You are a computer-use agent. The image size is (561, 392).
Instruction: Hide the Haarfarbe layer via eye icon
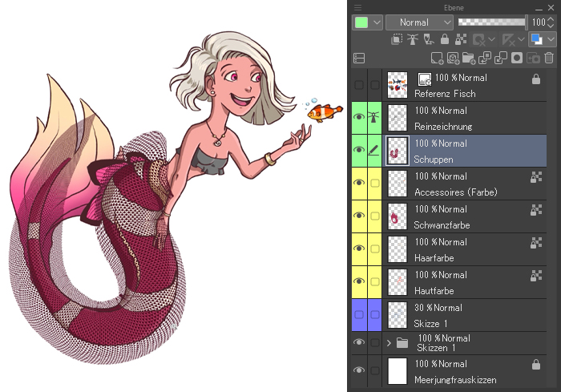[x=359, y=249]
